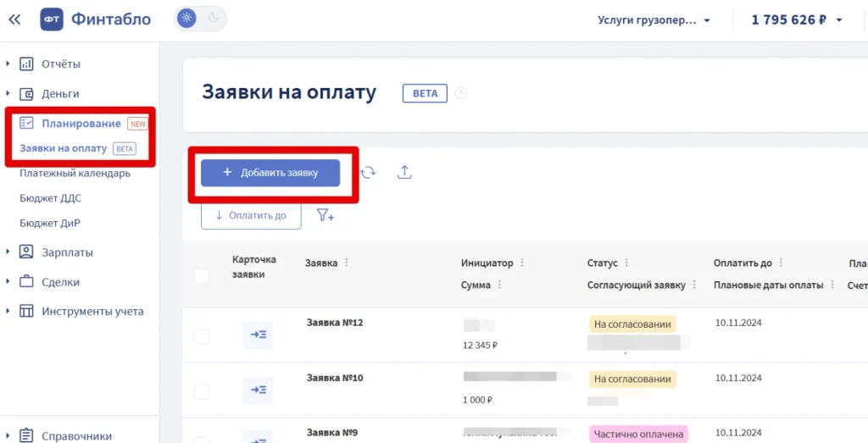
Task: Expand the Сделки section arrow
Action: click(x=8, y=281)
